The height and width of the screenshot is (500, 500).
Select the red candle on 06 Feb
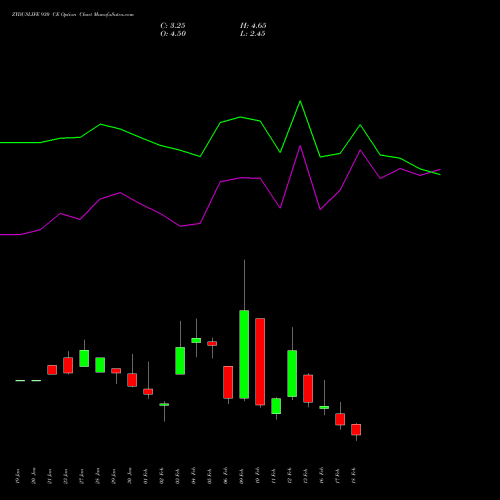click(x=228, y=382)
